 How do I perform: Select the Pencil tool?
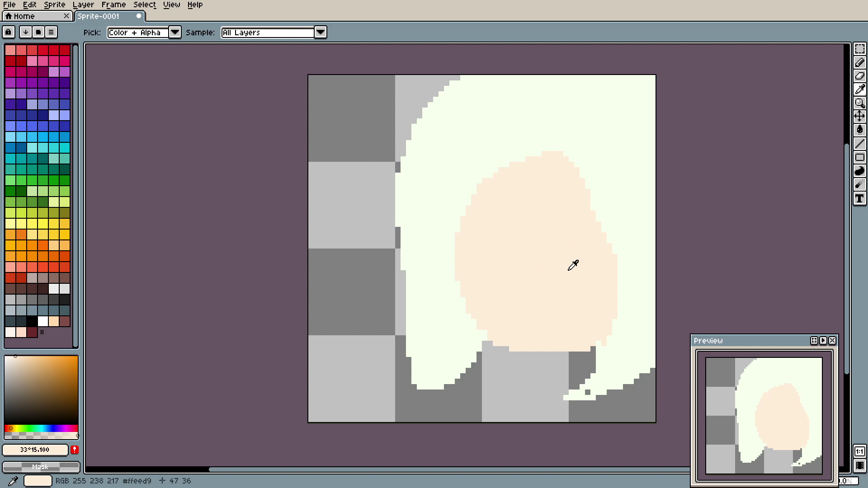click(859, 62)
